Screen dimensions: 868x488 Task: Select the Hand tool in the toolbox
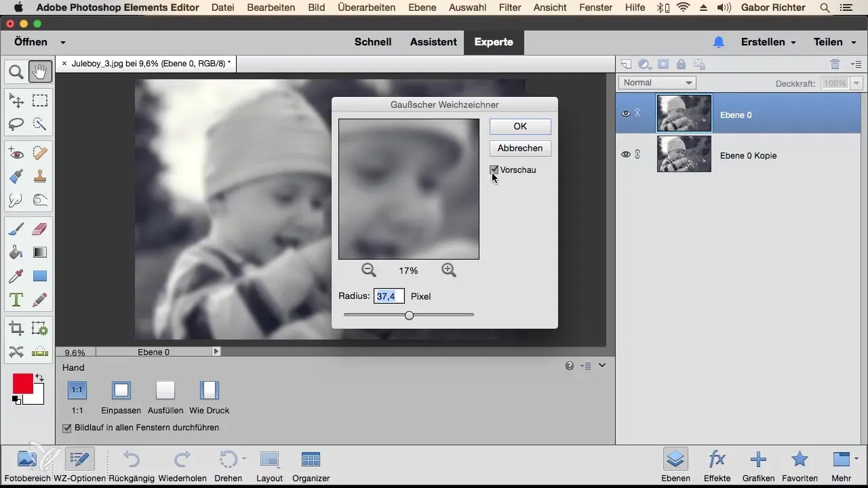pyautogui.click(x=40, y=71)
